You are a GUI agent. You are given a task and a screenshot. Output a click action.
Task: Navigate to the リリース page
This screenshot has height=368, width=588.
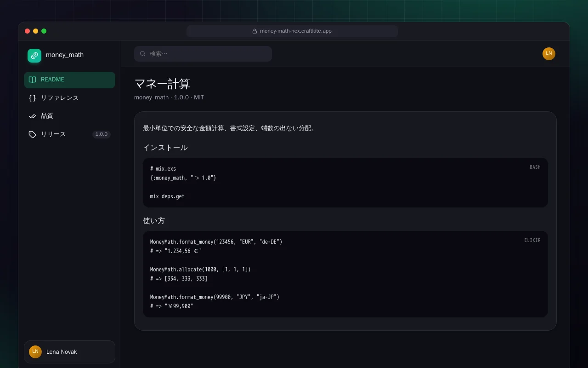(69, 134)
